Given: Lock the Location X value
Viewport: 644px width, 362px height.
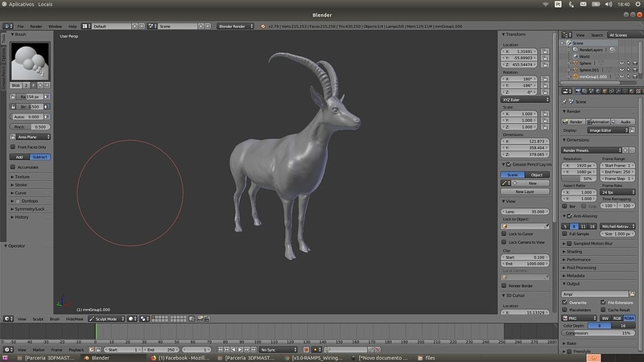Looking at the screenshot, I should pos(545,51).
